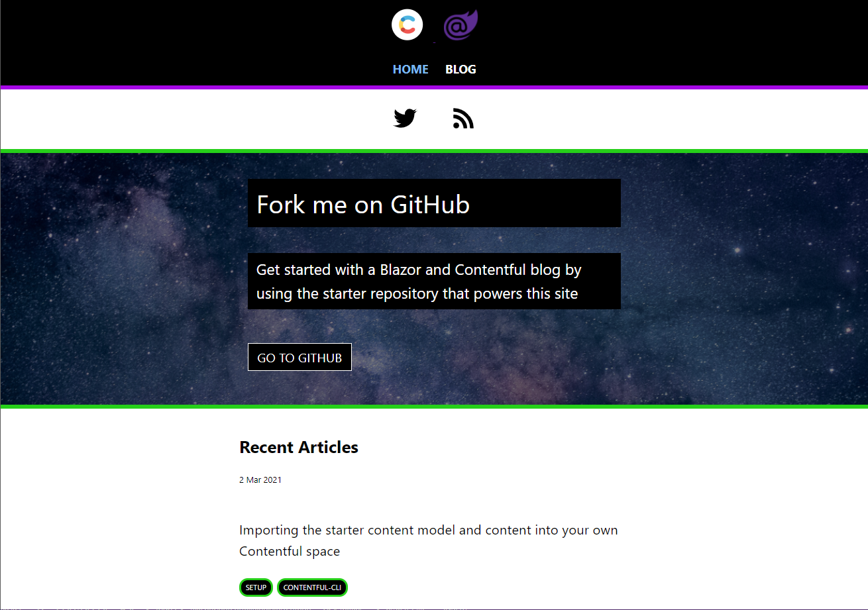The image size is (868, 610).
Task: Open the RSS feed icon
Action: coord(463,118)
